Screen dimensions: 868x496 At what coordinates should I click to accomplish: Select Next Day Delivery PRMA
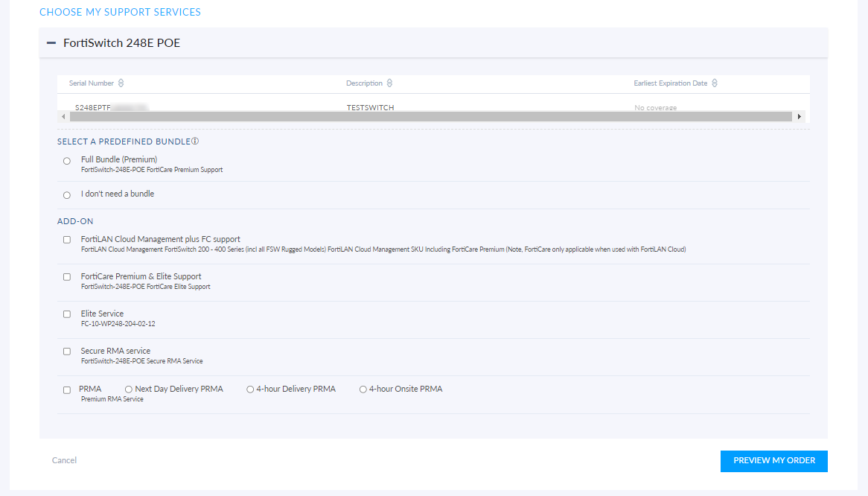pos(127,389)
